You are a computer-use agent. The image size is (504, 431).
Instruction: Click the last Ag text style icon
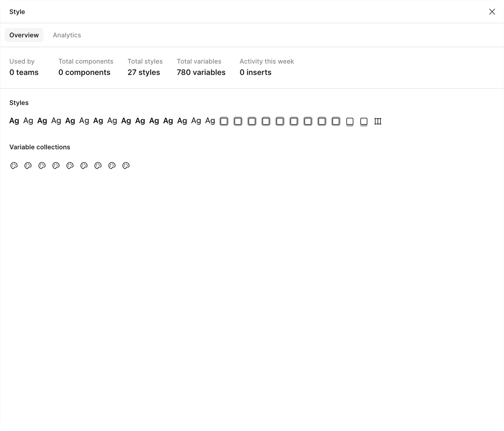click(210, 121)
